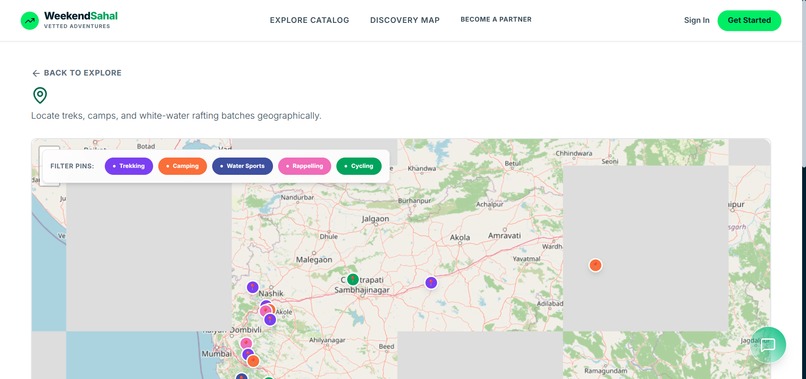Click the Amravati label on the map
This screenshot has height=379, width=806.
point(504,236)
